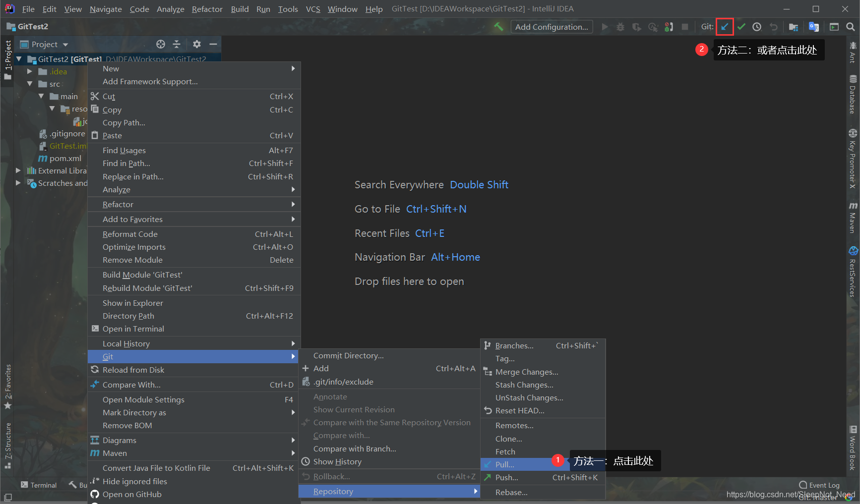Expand Scratches and Consoles node
This screenshot has width=860, height=504.
(x=18, y=183)
